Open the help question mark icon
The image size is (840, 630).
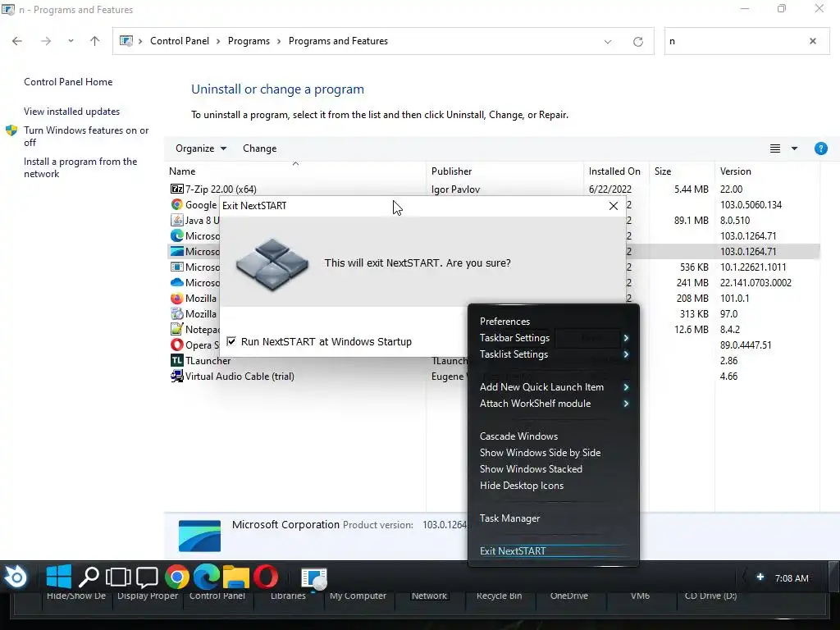point(820,148)
